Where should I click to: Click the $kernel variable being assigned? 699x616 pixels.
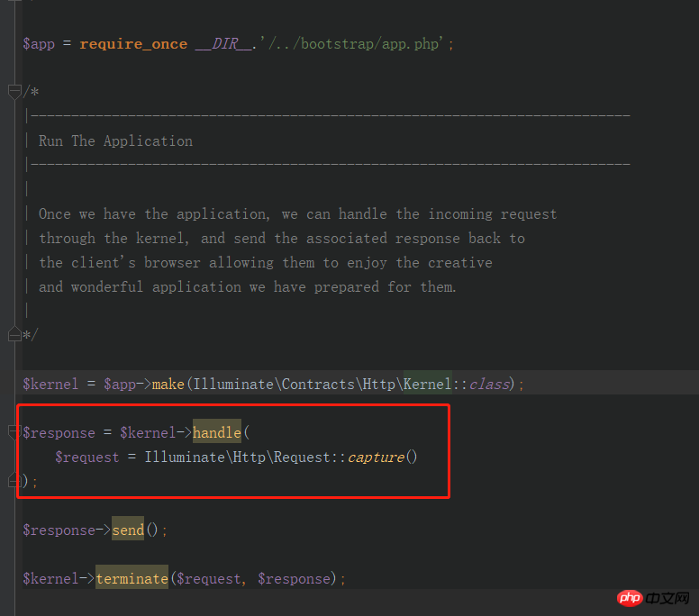pos(50,385)
